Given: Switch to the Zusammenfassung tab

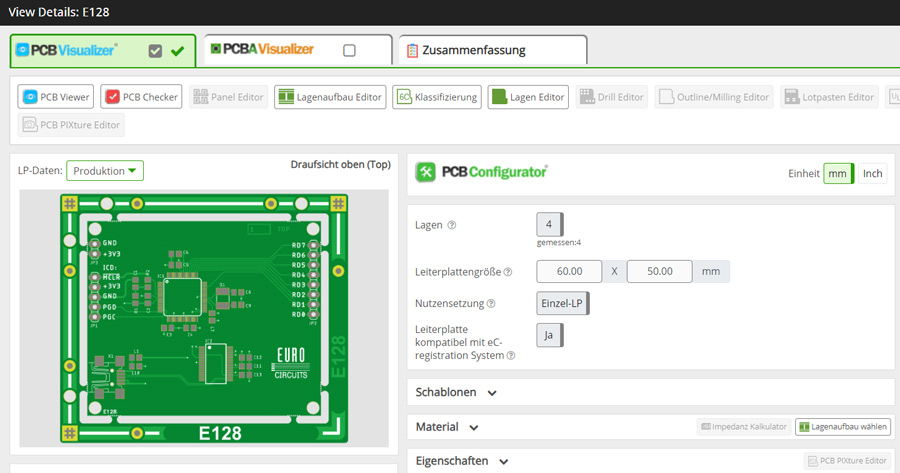Looking at the screenshot, I should (x=492, y=50).
